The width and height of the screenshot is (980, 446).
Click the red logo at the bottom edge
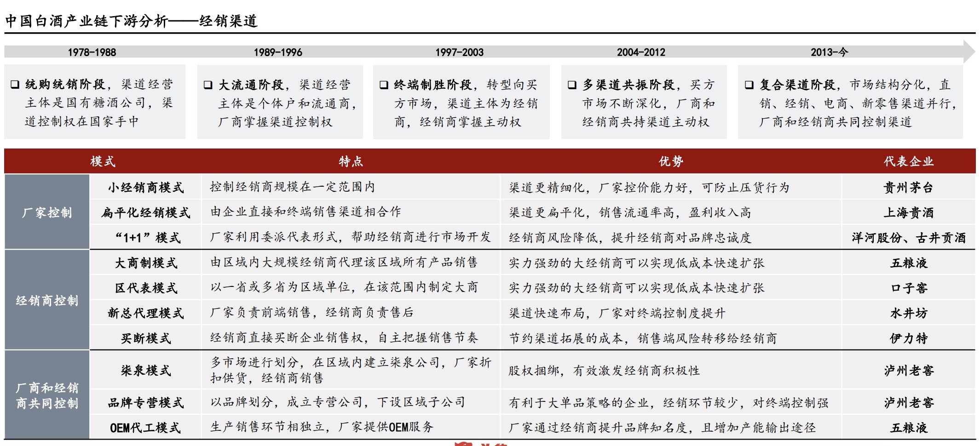coord(464,443)
